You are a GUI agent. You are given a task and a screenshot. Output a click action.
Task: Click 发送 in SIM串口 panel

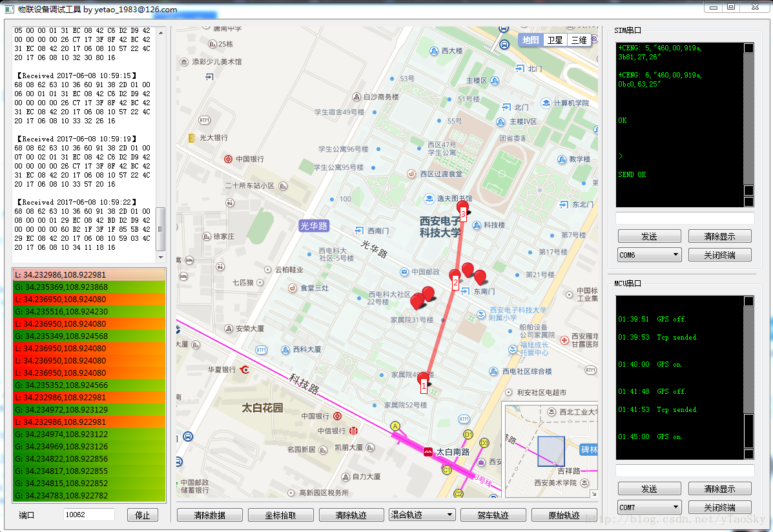tap(649, 236)
